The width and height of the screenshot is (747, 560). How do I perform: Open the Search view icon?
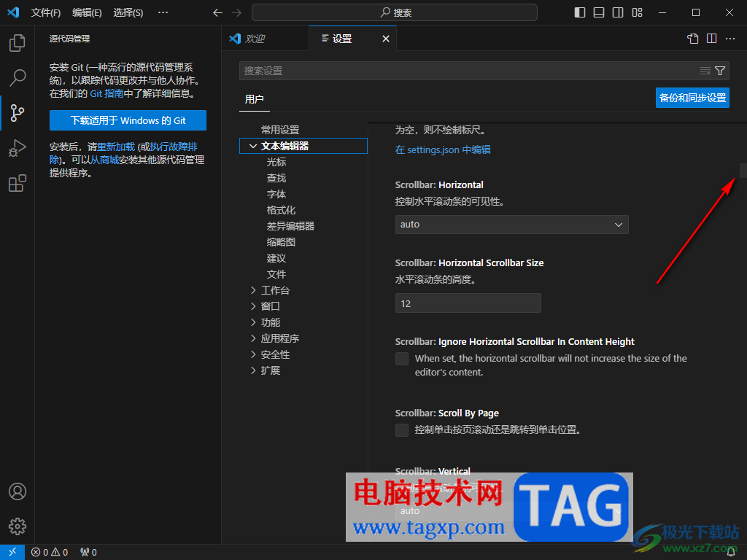pos(18,77)
